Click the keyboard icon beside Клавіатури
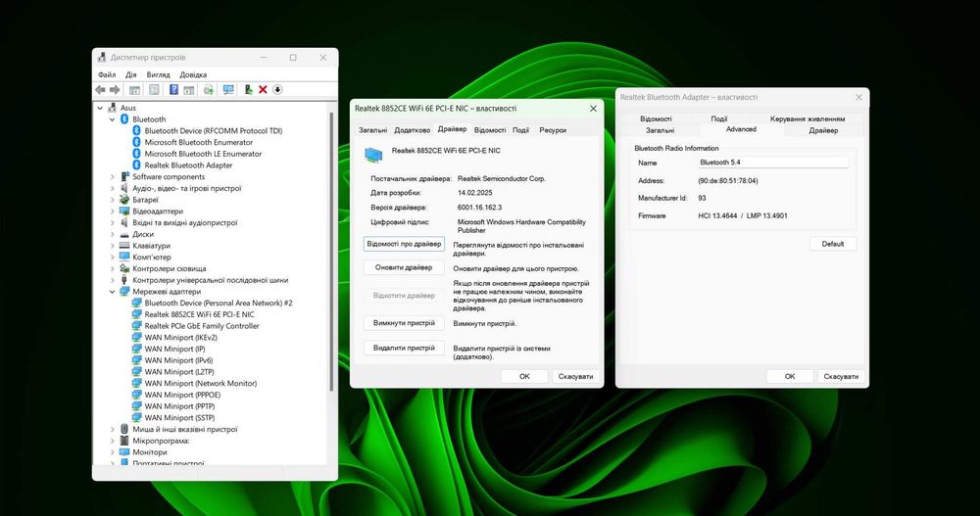This screenshot has width=980, height=516. [x=124, y=246]
